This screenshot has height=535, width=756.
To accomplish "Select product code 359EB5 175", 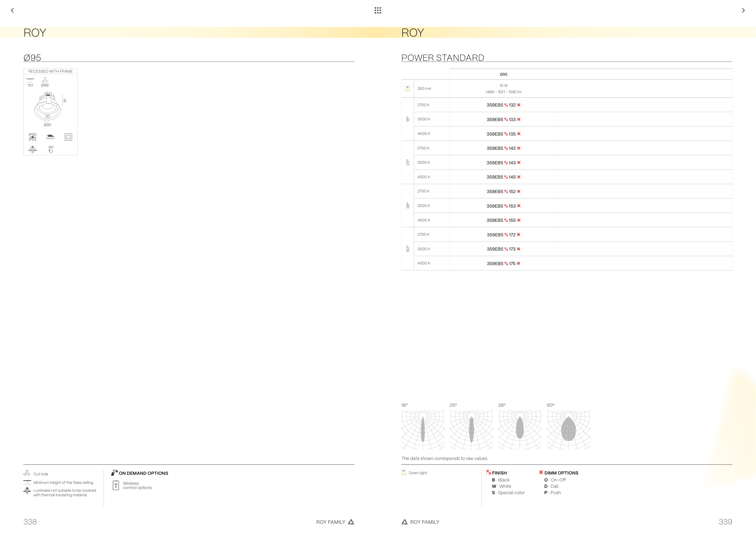I will point(503,264).
